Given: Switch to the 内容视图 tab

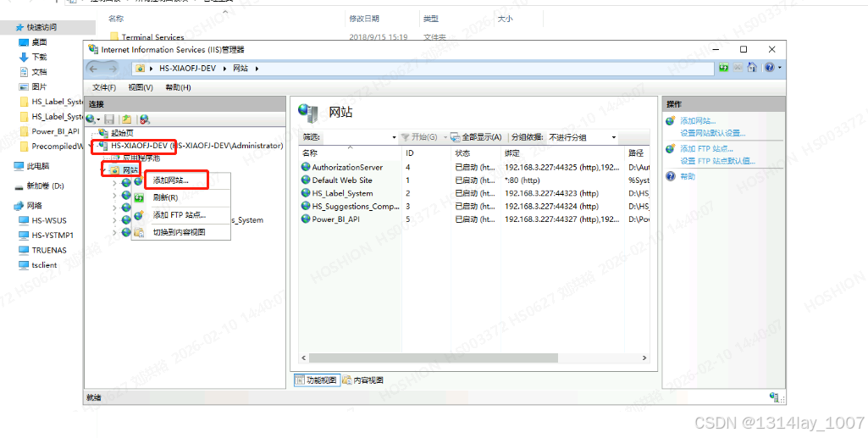Looking at the screenshot, I should pyautogui.click(x=363, y=380).
